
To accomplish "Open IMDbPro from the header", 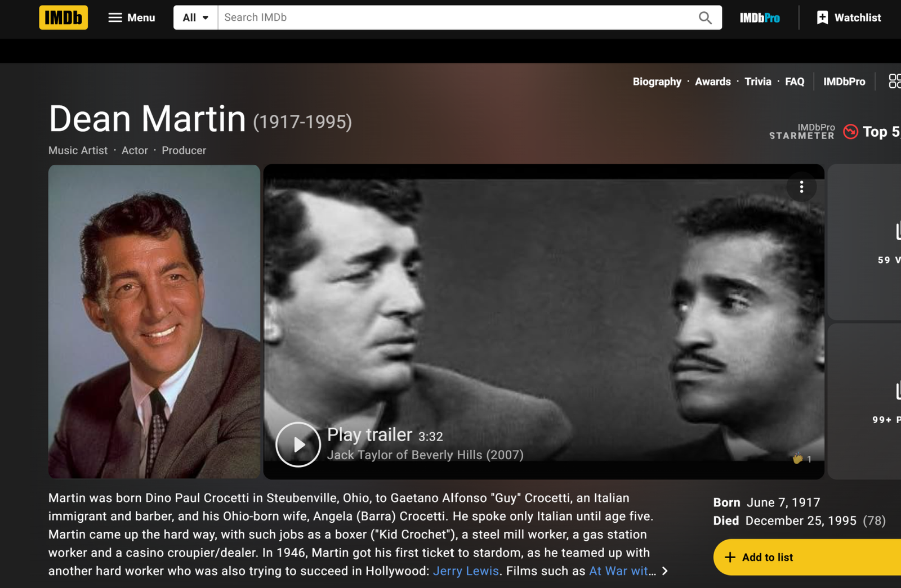I will coord(759,18).
